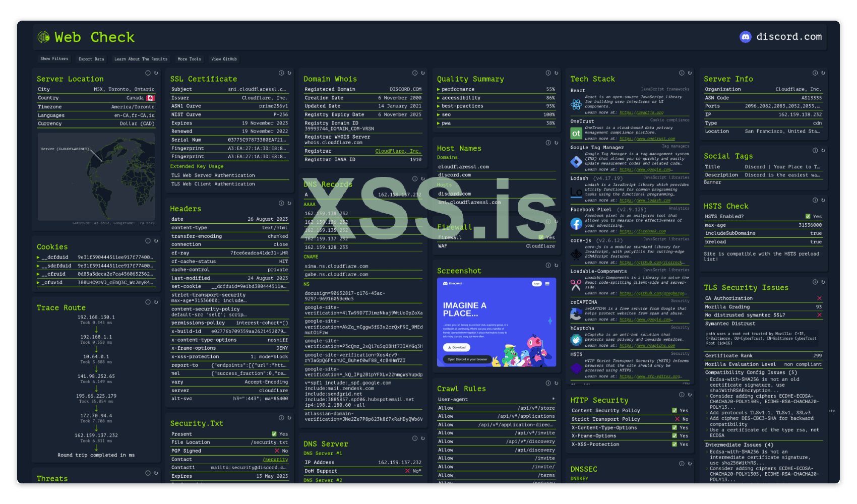Click the Facebook Pixel logo
857x504 pixels.
coord(576,224)
